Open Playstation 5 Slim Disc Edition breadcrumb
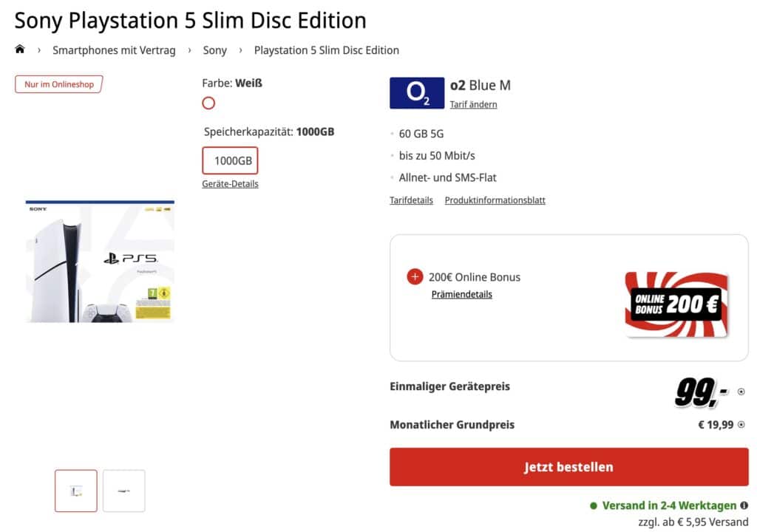 [x=326, y=50]
